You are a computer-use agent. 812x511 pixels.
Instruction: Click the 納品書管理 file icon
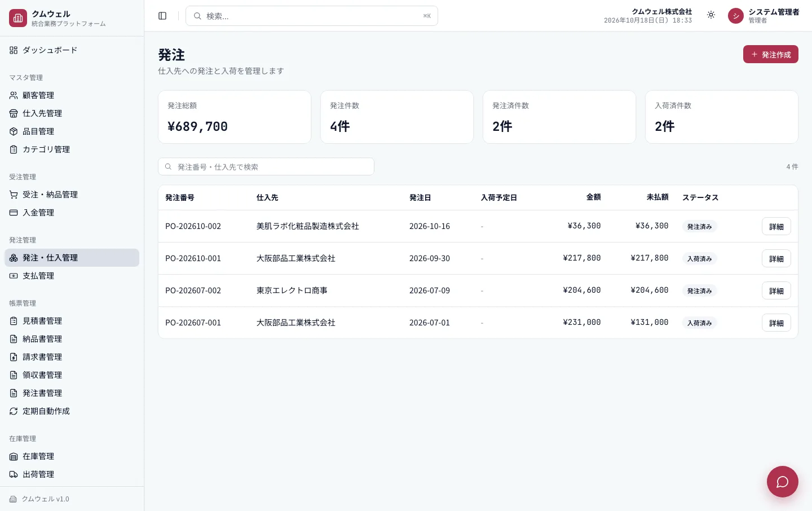14,339
